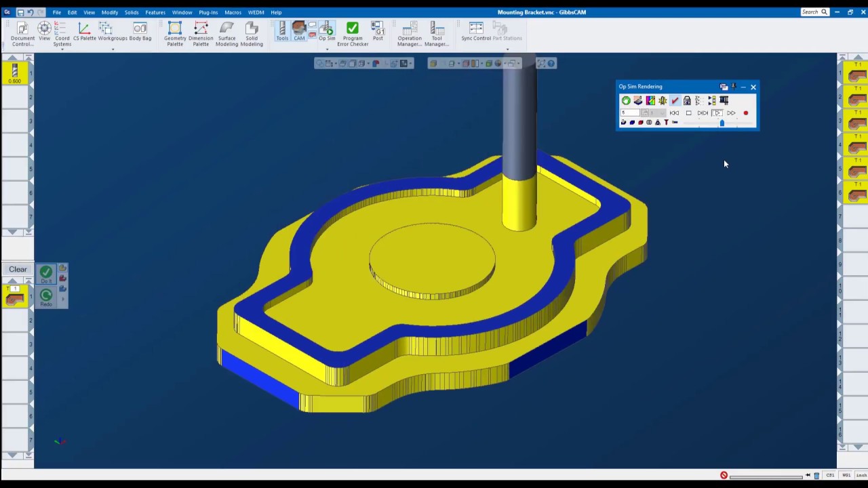This screenshot has height=488, width=868.
Task: Click the help icon on the floating view toolbar
Action: (551, 63)
